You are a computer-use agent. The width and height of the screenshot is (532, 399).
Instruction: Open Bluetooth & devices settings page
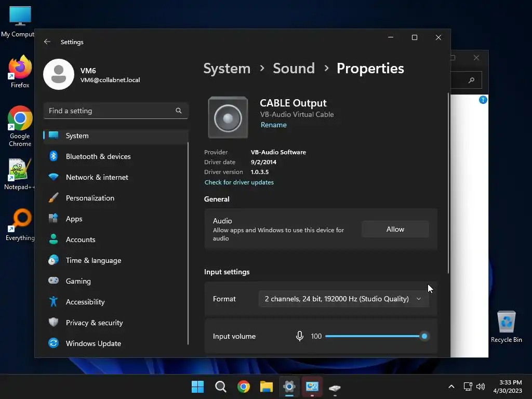116,156
